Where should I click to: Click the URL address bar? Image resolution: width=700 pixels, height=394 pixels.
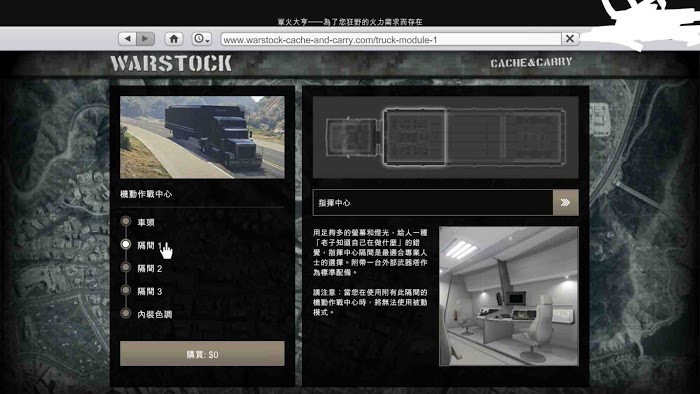click(391, 40)
